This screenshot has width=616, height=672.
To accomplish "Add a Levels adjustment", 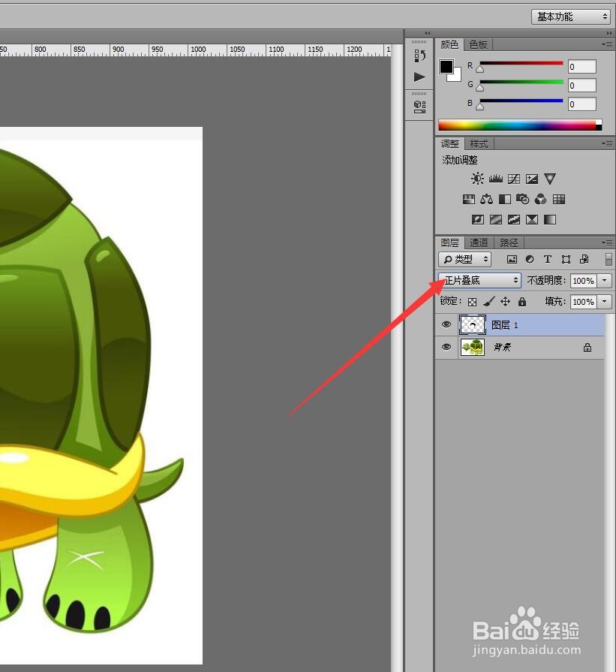I will pos(496,179).
